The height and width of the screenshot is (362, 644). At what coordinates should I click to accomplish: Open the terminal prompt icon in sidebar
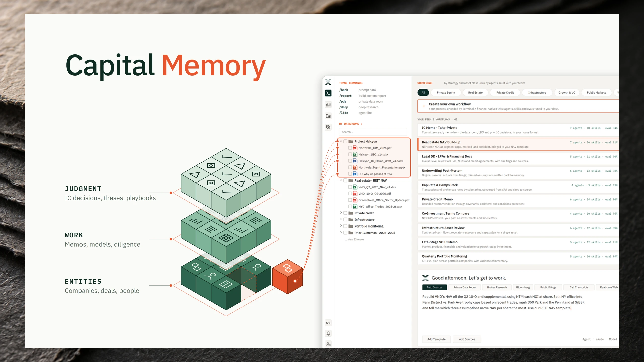click(x=328, y=93)
